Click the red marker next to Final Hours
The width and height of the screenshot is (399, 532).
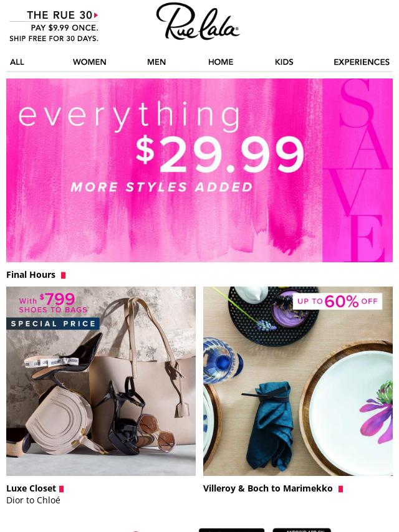pos(63,275)
